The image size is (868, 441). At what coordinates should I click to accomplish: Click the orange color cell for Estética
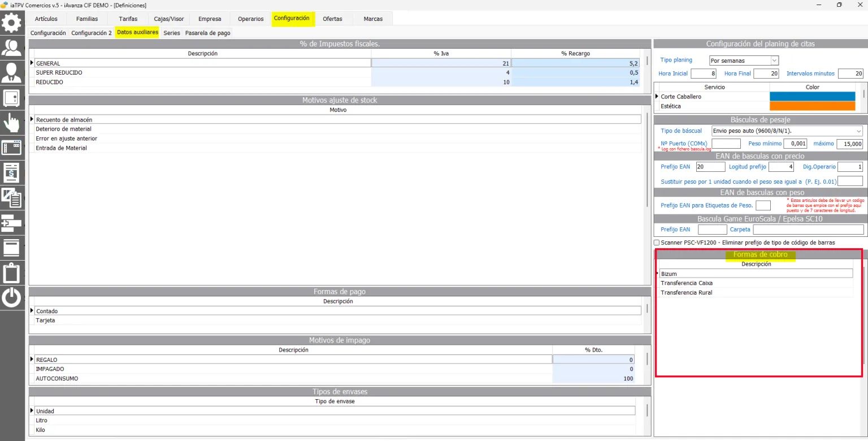[x=813, y=106]
